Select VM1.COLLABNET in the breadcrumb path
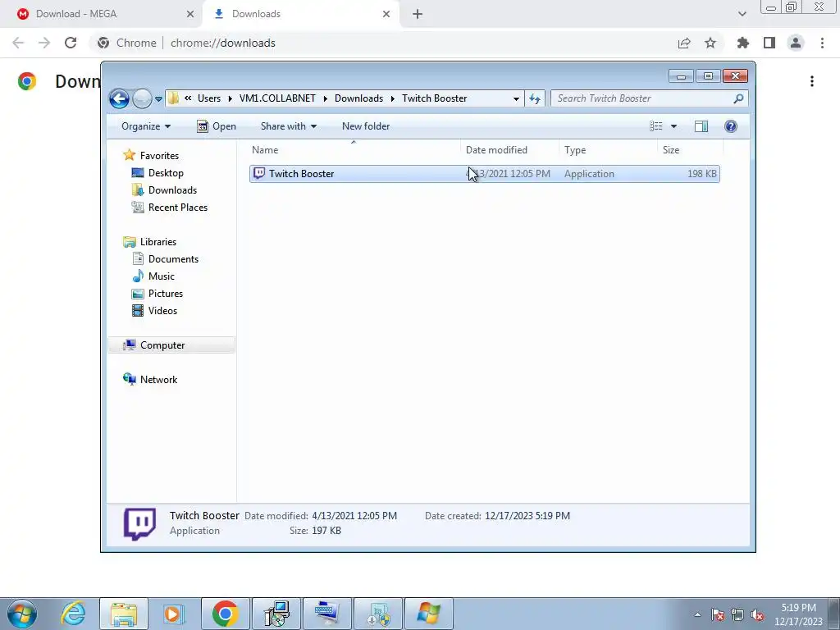The height and width of the screenshot is (630, 840). (277, 98)
